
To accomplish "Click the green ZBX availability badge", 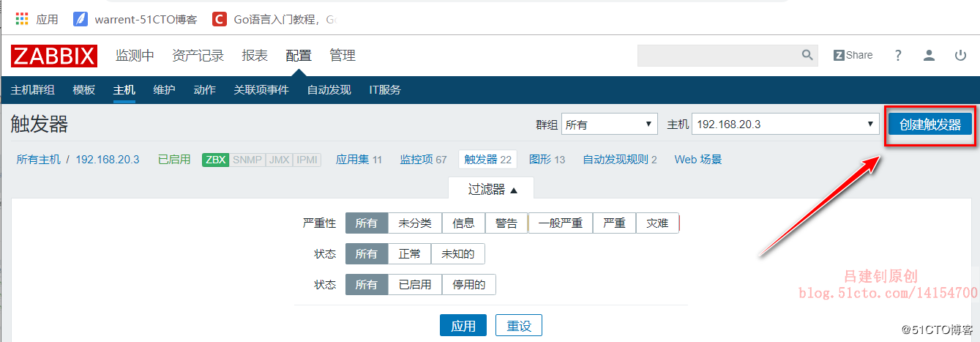I will point(216,159).
